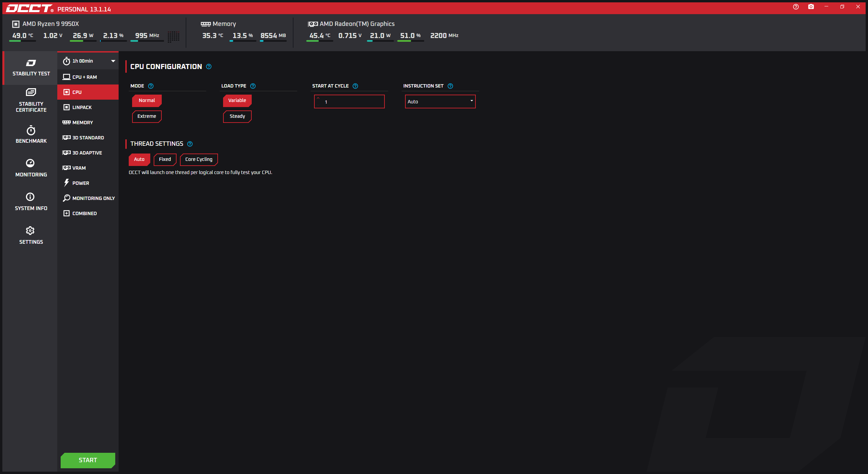Switch to the 3D Adaptive test
The image size is (868, 474).
(x=87, y=153)
